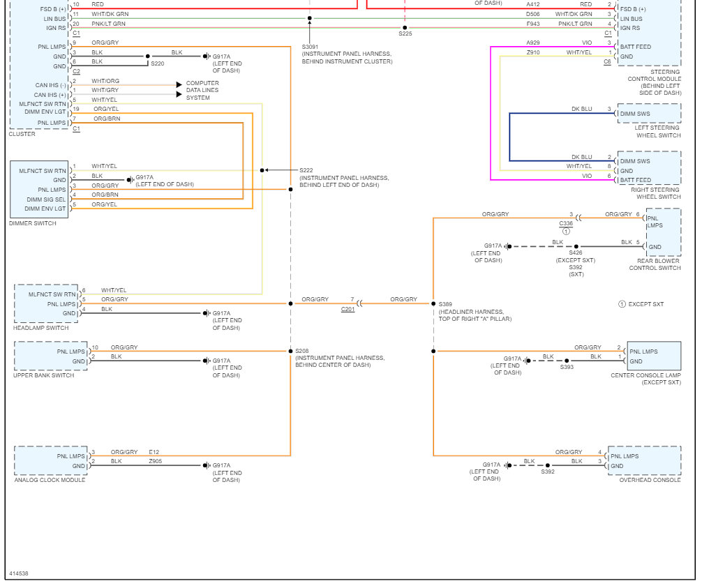The width and height of the screenshot is (702, 588).
Task: Click the diagram number 414538
Action: 19,573
